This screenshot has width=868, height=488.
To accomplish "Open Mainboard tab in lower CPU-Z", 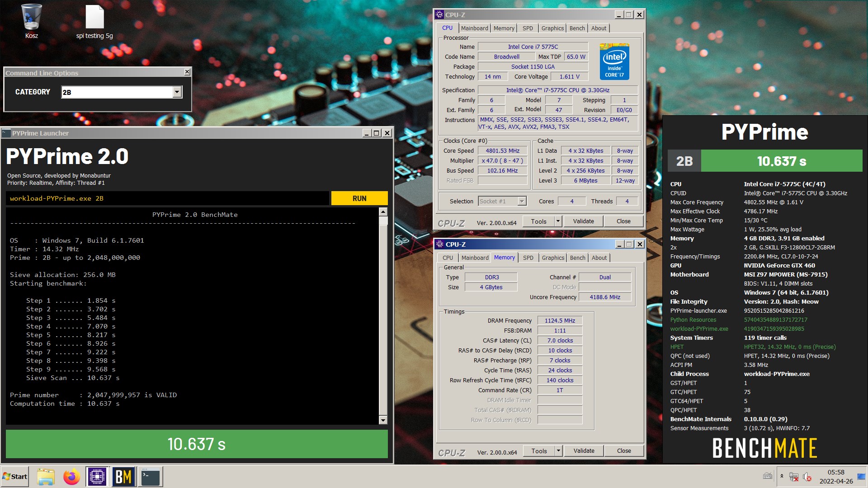I will 475,258.
